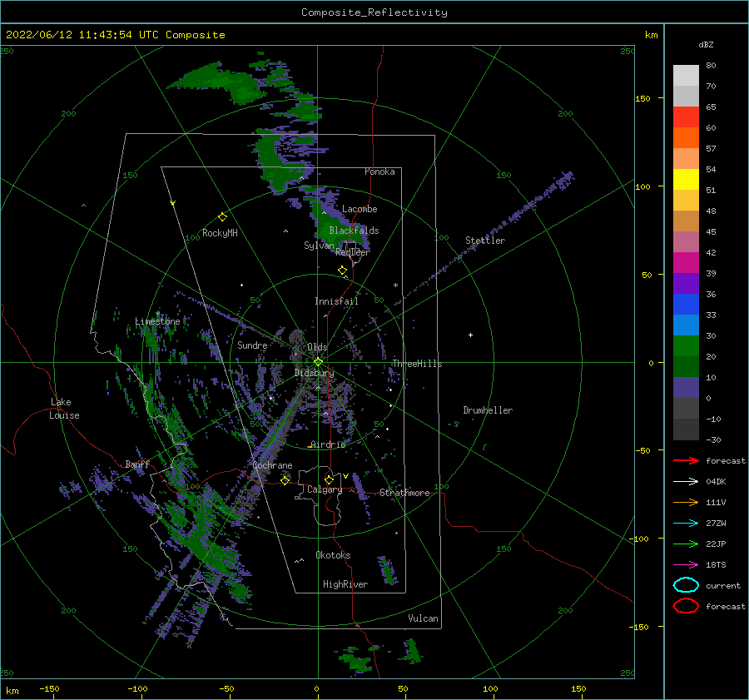Click the Ponoka city label
The height and width of the screenshot is (700, 749).
[379, 171]
